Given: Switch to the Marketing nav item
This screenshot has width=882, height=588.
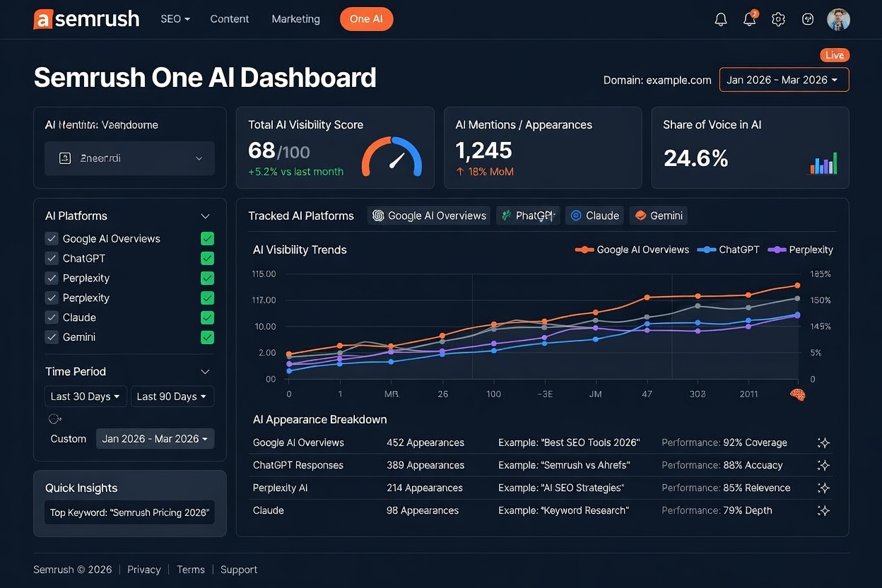Looking at the screenshot, I should point(295,19).
